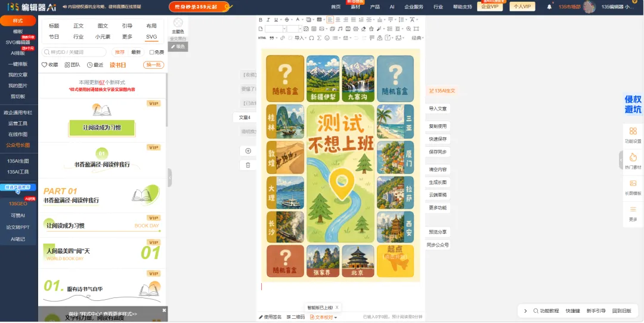Select the 推荐 sort toggle
This screenshot has width=644, height=323.
pos(119,53)
